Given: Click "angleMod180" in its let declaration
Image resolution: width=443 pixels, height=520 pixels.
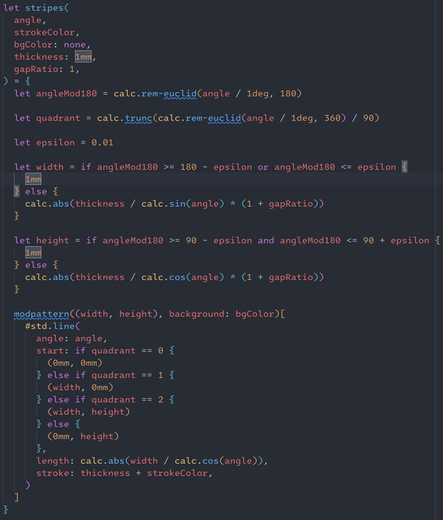Looking at the screenshot, I should tap(66, 94).
